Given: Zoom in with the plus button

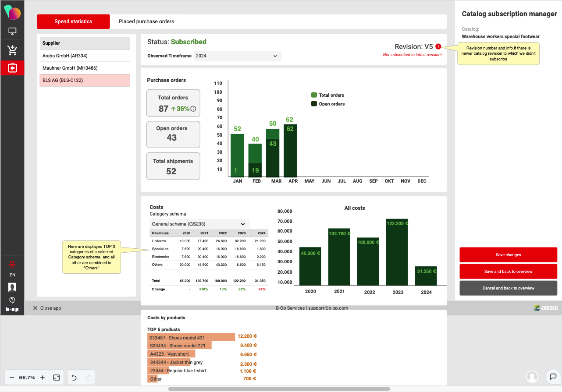Looking at the screenshot, I should 43,377.
